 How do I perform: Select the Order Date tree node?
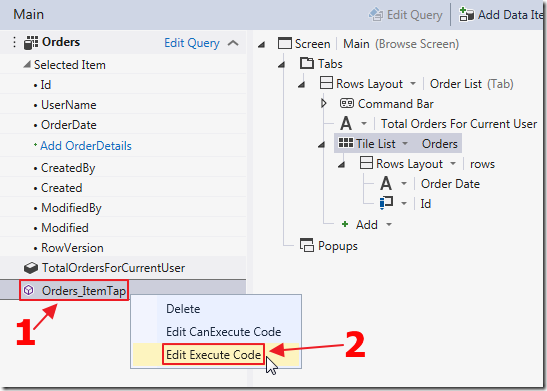(450, 183)
